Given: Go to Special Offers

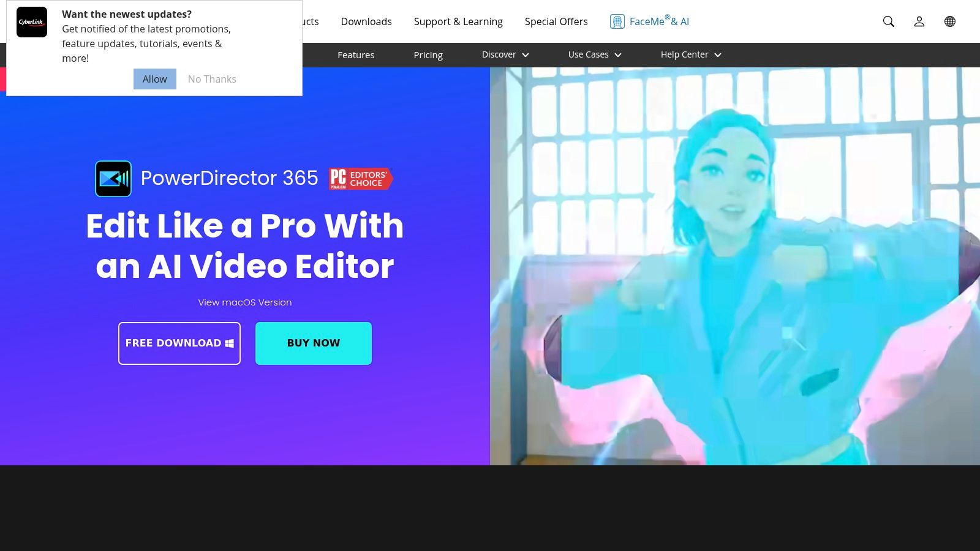Looking at the screenshot, I should tap(556, 21).
